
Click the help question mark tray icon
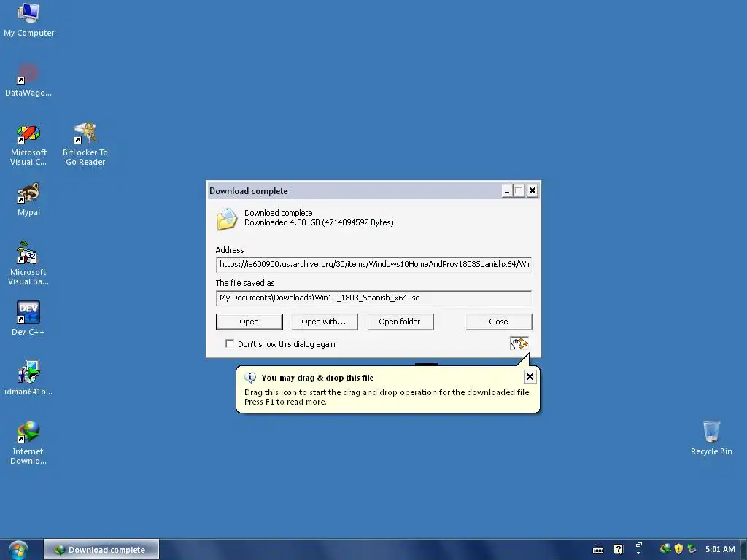coord(619,550)
